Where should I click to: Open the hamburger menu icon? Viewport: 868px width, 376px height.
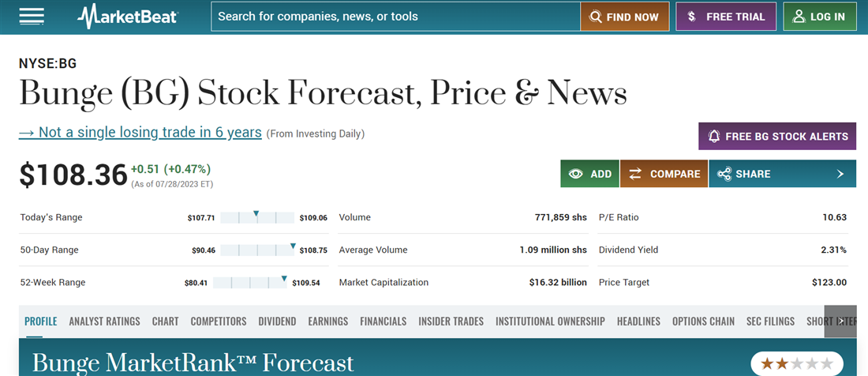(32, 17)
